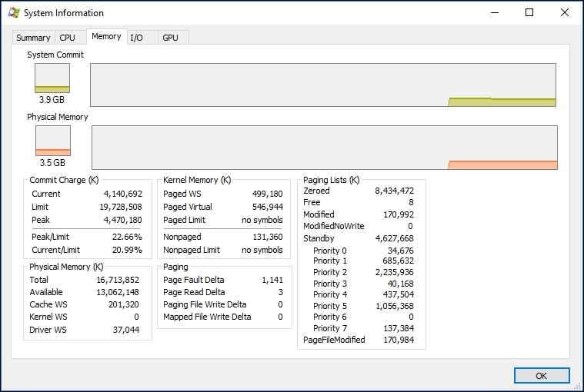The width and height of the screenshot is (584, 392).
Task: Click Zeroed value 8,434,472
Action: click(395, 191)
